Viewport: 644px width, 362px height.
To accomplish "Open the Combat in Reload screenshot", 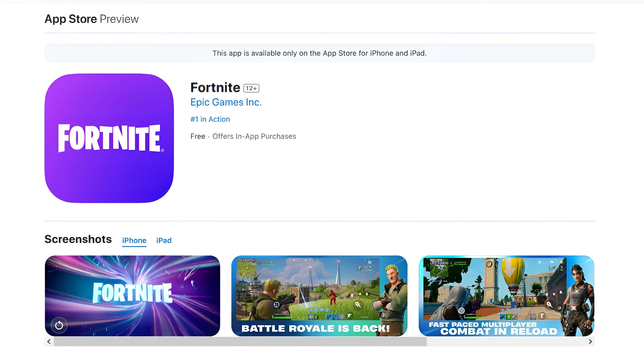I will pos(506,296).
